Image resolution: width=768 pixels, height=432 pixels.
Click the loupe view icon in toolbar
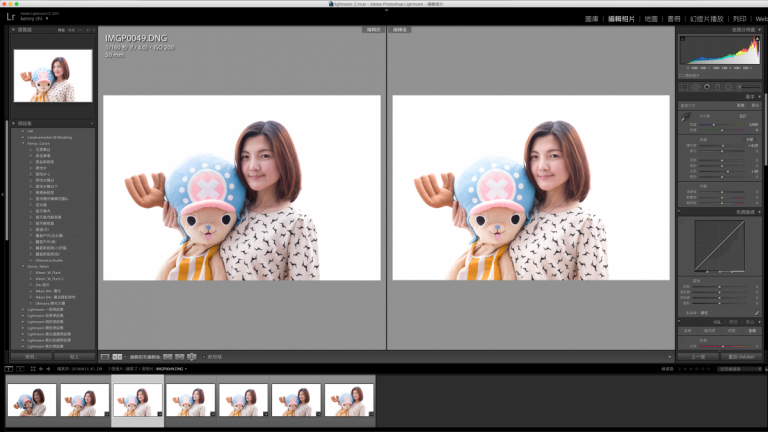coord(105,356)
